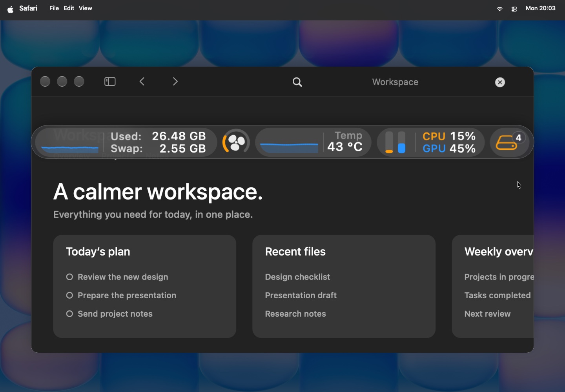Clear the address with the X icon
This screenshot has width=565, height=392.
pyautogui.click(x=500, y=82)
